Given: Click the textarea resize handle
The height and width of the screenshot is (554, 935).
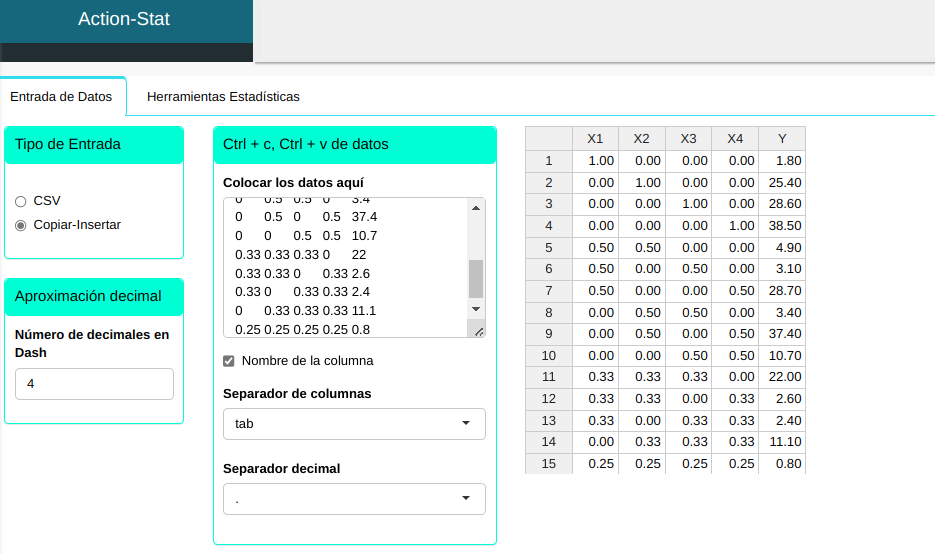Looking at the screenshot, I should [478, 331].
